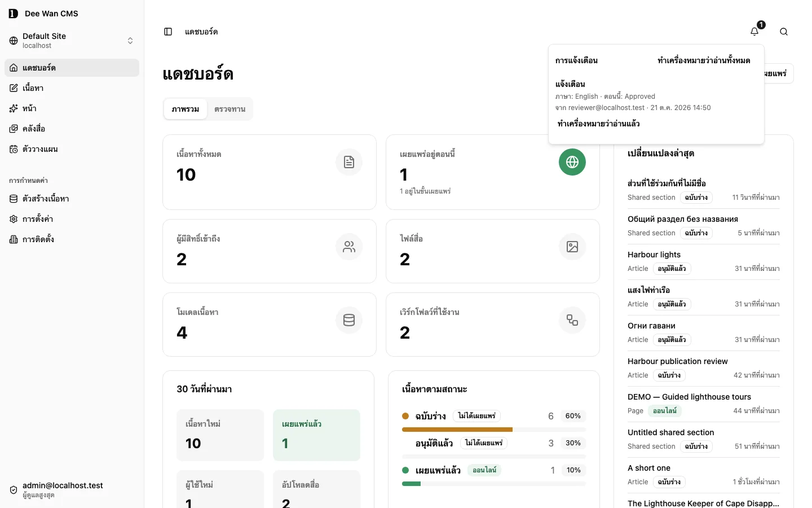Open DEMO — Guided lighthouse tours page
The height and width of the screenshot is (508, 812).
pos(689,397)
